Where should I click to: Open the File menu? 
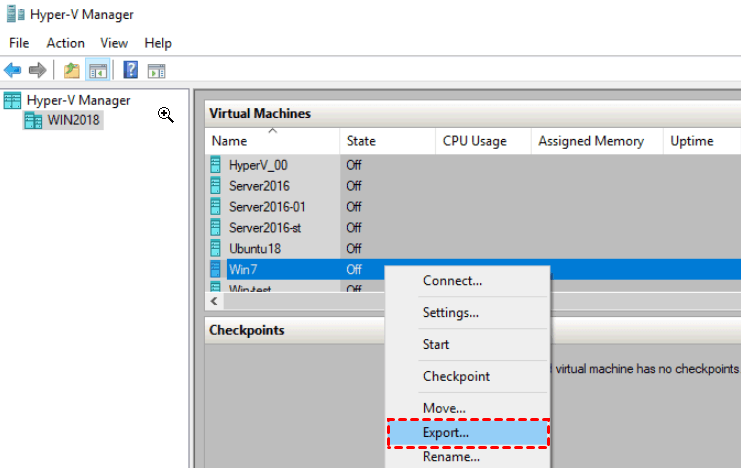pos(19,43)
